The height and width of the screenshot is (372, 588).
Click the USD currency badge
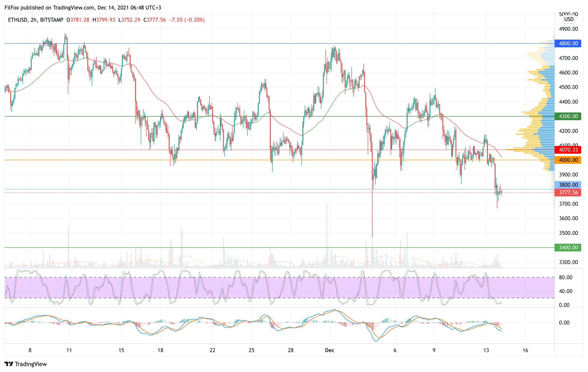[569, 19]
